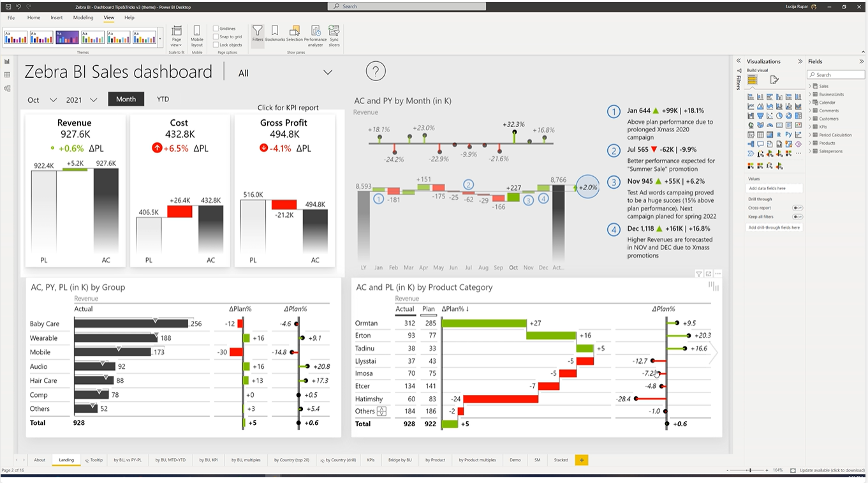Open the Modeling ribbon tab

click(x=83, y=18)
